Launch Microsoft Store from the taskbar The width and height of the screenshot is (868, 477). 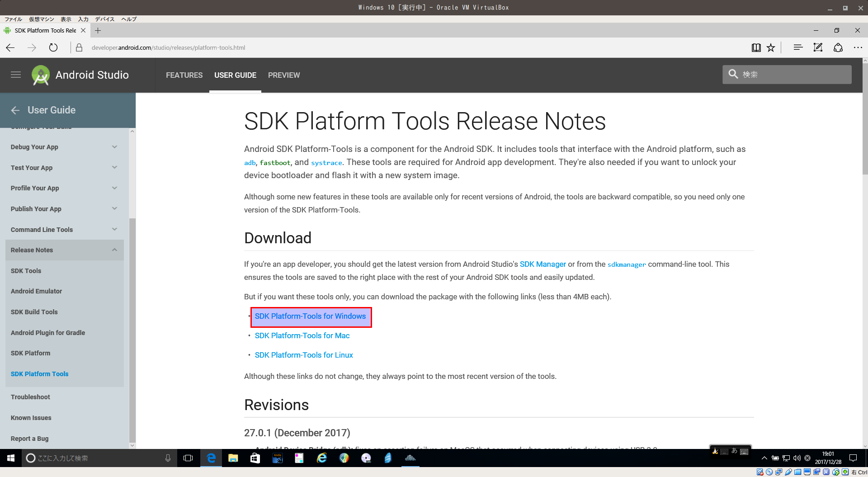click(x=255, y=458)
